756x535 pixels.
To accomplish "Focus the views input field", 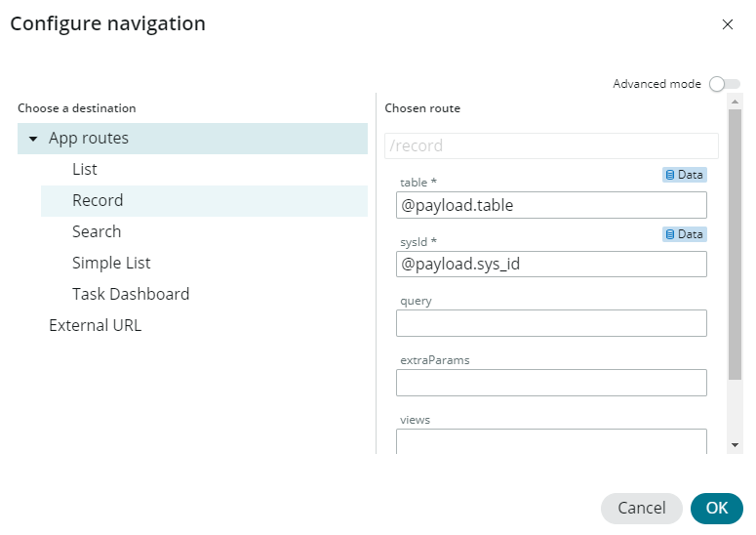I will click(x=551, y=441).
